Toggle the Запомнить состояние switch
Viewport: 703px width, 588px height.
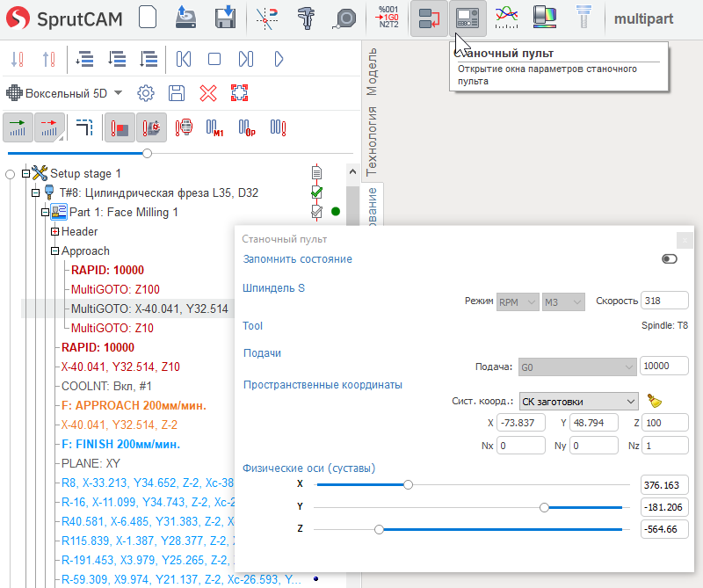(x=670, y=259)
